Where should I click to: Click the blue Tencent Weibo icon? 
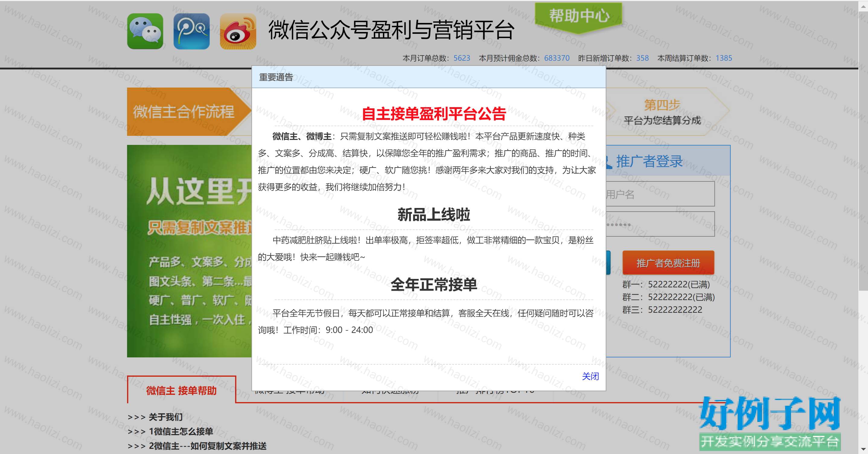coord(191,31)
